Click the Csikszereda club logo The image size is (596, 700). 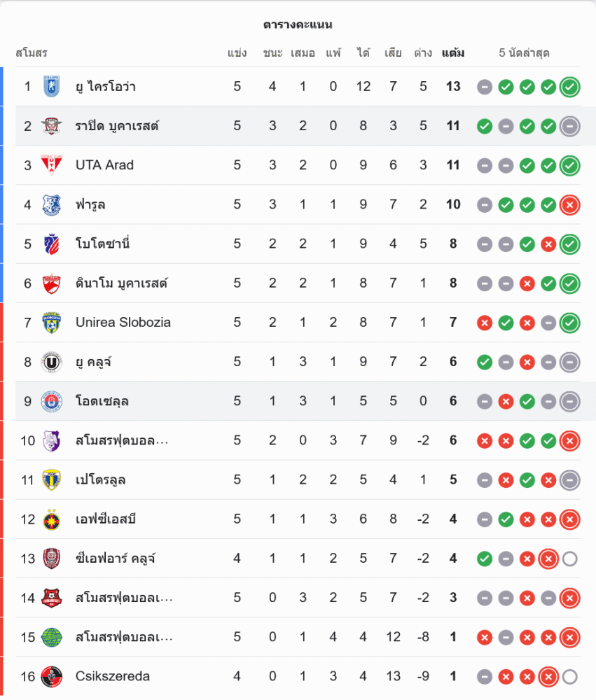pos(52,676)
